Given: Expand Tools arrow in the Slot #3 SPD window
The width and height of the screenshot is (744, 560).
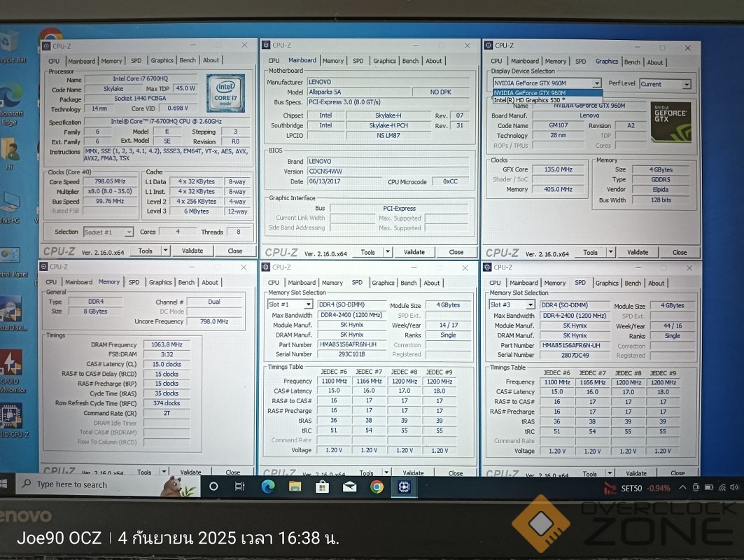Looking at the screenshot, I should point(610,473).
